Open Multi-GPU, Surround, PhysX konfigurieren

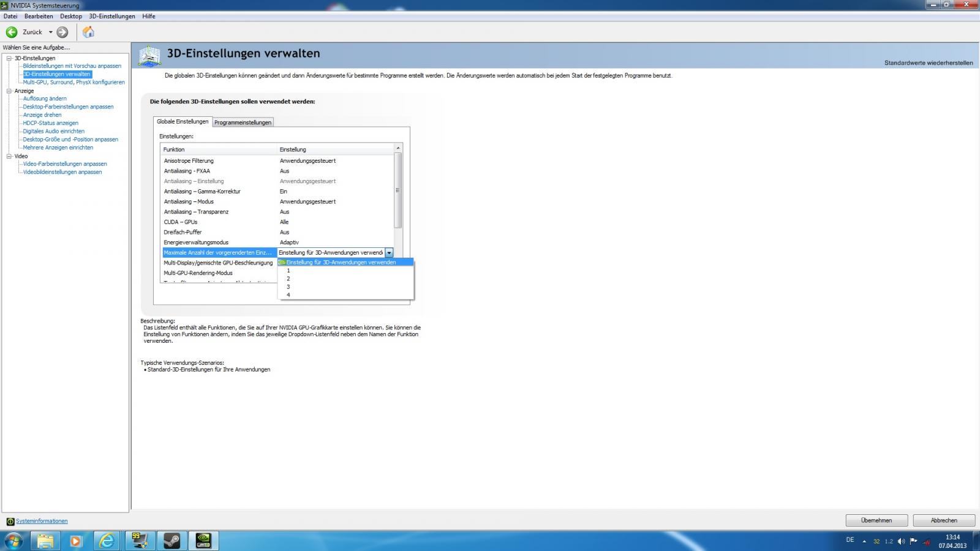[73, 82]
